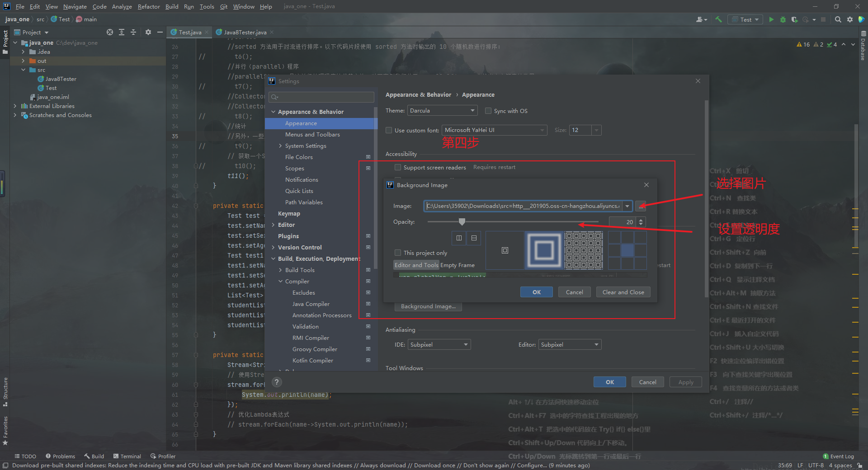
Task: Run the Test configuration with green play icon
Action: pyautogui.click(x=771, y=19)
